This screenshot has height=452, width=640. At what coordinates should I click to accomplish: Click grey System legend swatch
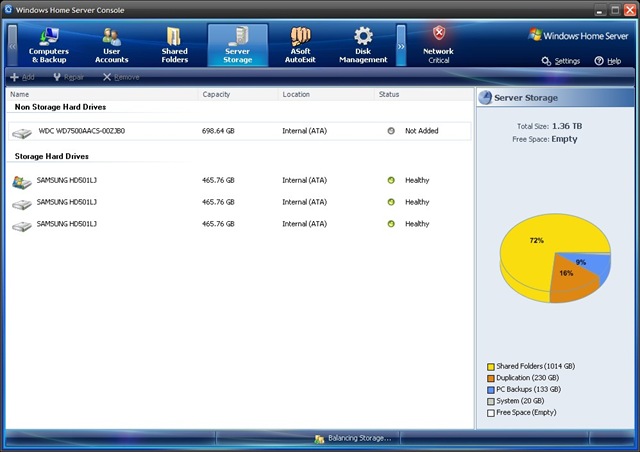point(491,401)
